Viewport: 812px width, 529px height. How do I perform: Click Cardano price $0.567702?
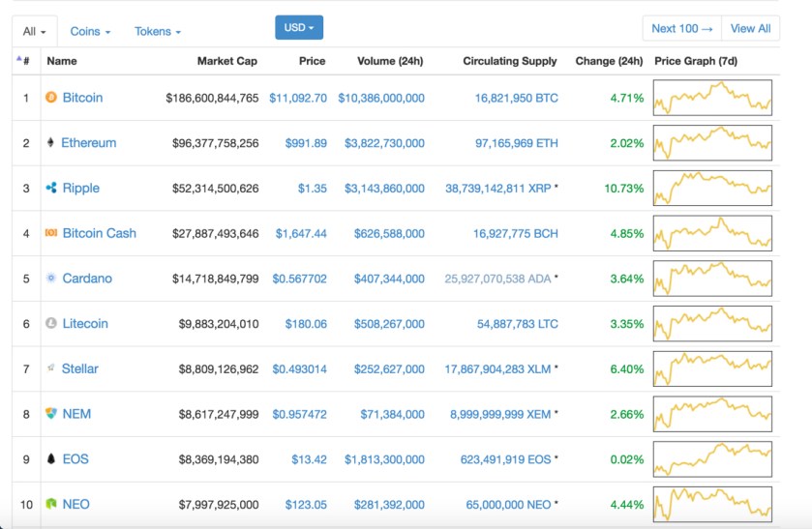[299, 279]
